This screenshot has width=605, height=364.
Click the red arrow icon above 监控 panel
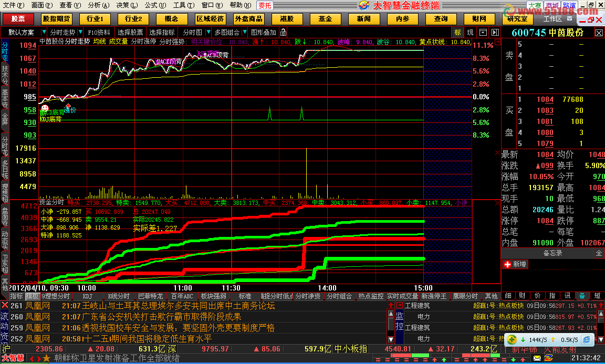[x=399, y=305]
